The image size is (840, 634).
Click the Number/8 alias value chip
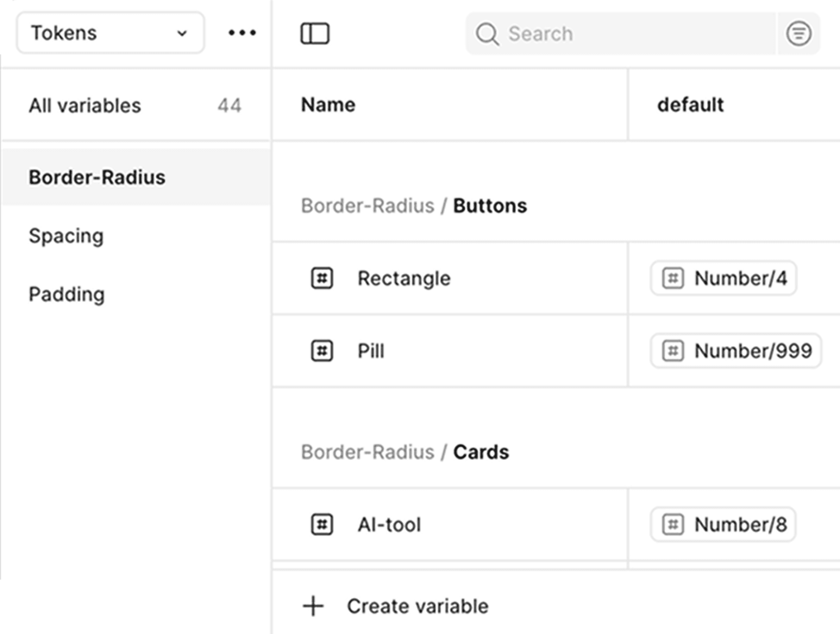pos(723,524)
